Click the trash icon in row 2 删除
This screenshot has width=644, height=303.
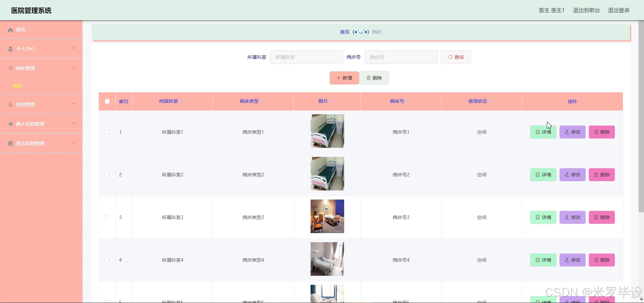596,175
